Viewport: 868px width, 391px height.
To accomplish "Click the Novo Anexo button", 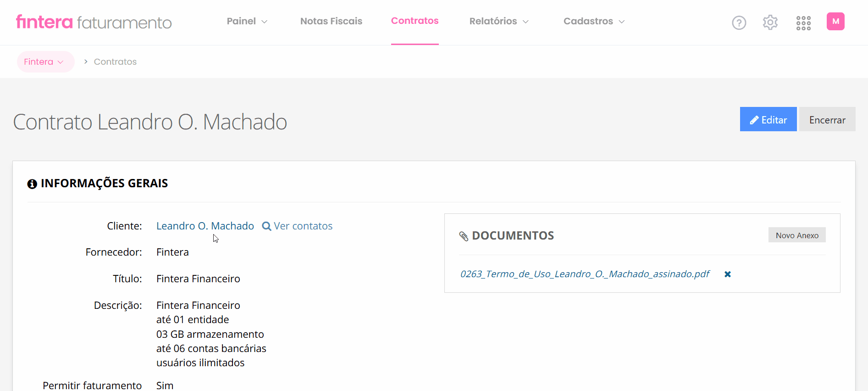I will coord(797,235).
